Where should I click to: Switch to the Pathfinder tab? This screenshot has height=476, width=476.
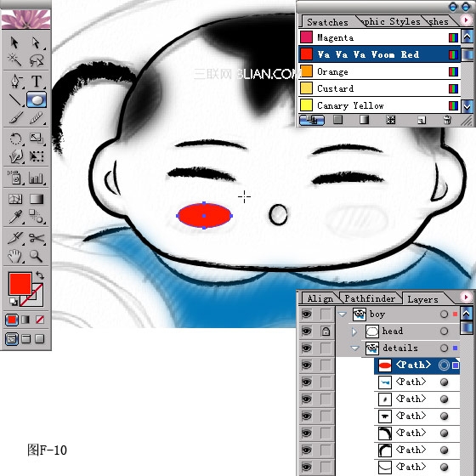tap(370, 298)
